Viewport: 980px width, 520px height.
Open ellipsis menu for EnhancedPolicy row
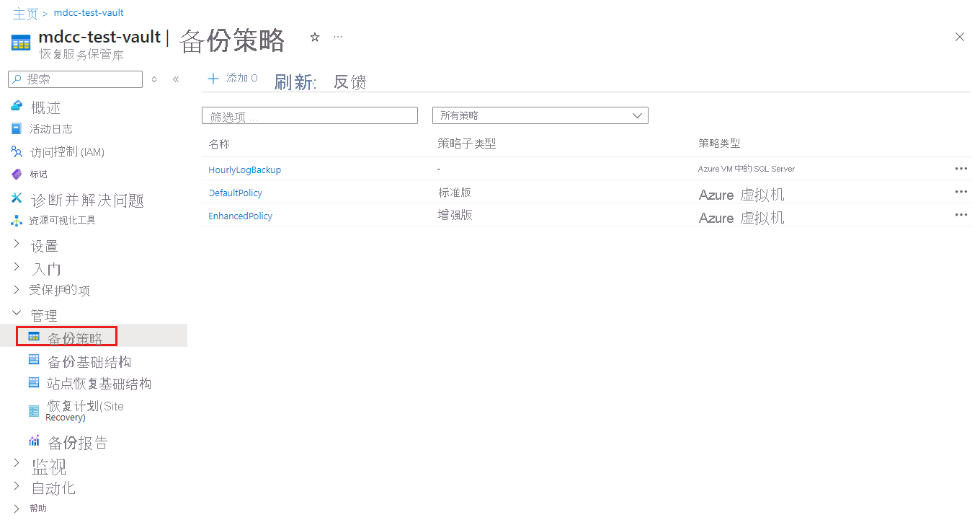pos(961,214)
